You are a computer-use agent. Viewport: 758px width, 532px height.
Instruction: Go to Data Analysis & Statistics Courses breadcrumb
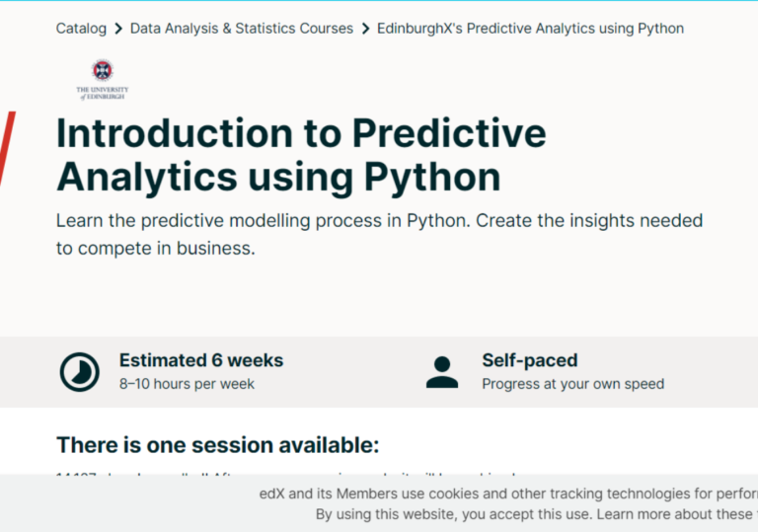tap(242, 29)
